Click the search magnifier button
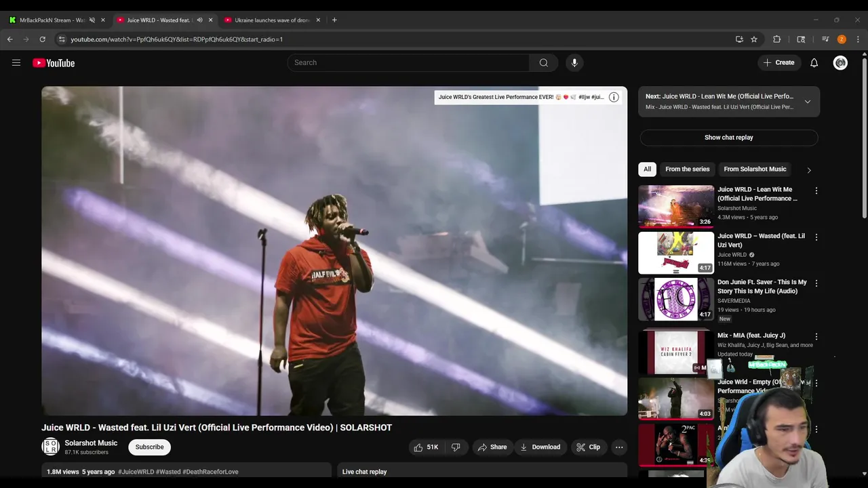 point(543,62)
